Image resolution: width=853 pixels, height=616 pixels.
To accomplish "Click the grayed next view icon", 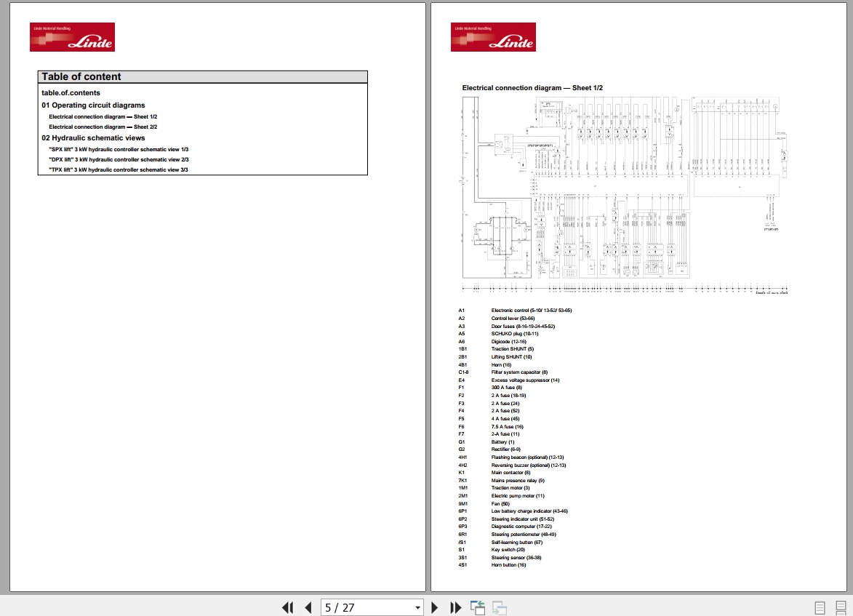I will click(x=500, y=607).
